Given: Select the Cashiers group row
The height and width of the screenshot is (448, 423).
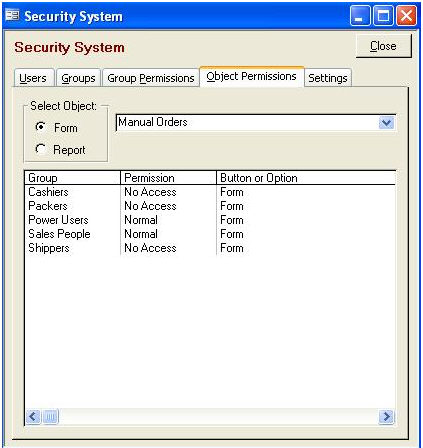Looking at the screenshot, I should [x=210, y=192].
